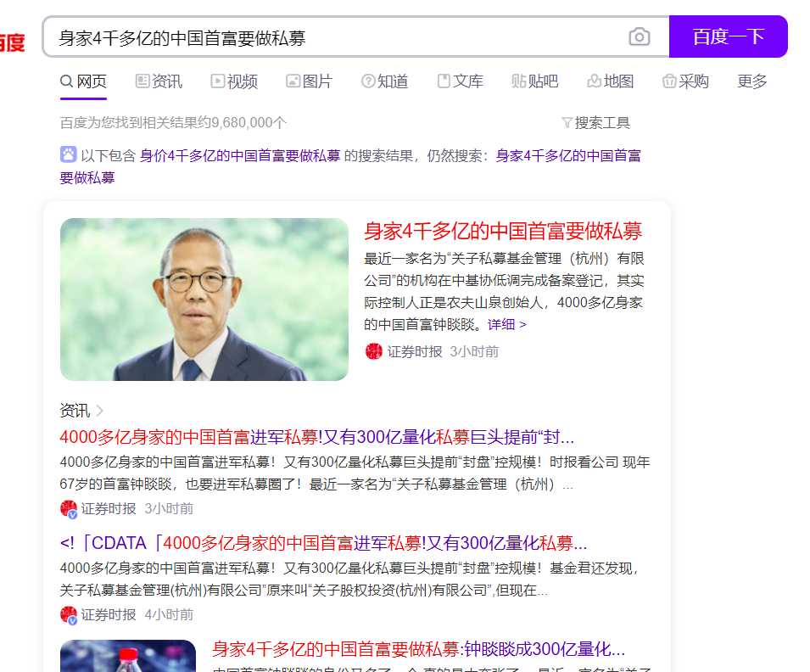
Task: Click 证券时报 source name beside 3小时前 news result
Action: point(109,508)
